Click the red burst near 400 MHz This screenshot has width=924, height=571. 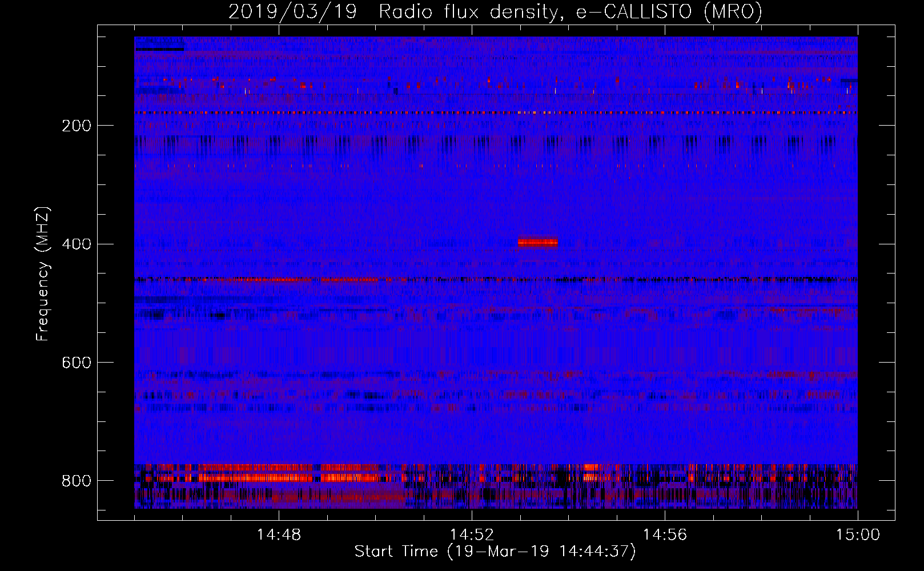[x=538, y=243]
